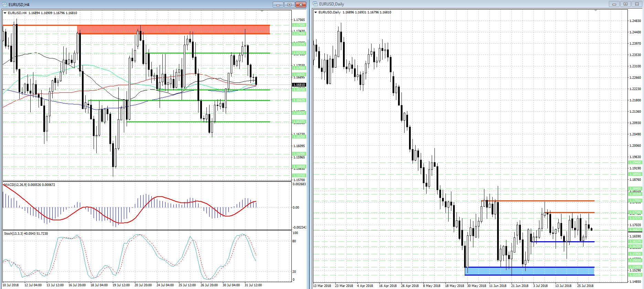Close the EURUSD,Daily chart window
This screenshot has width=644, height=289.
(x=637, y=4)
